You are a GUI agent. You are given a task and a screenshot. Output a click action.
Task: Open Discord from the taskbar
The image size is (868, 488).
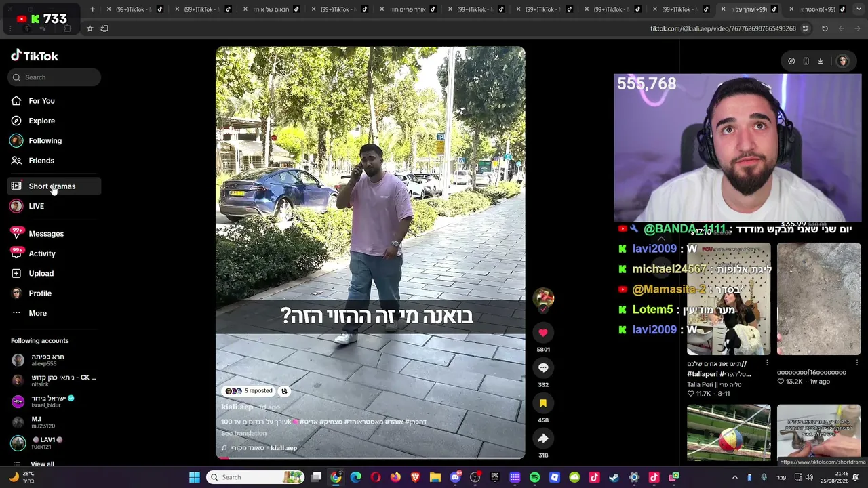[455, 477]
